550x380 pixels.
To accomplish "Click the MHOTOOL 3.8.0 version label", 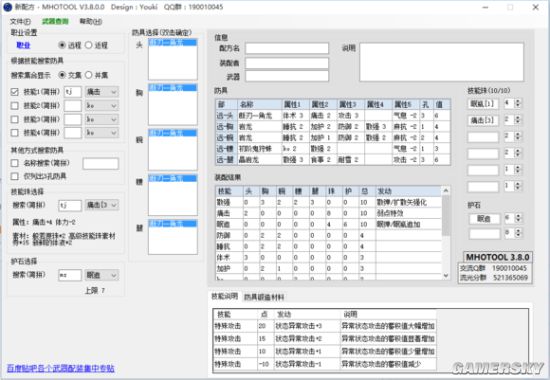I will coord(497,257).
